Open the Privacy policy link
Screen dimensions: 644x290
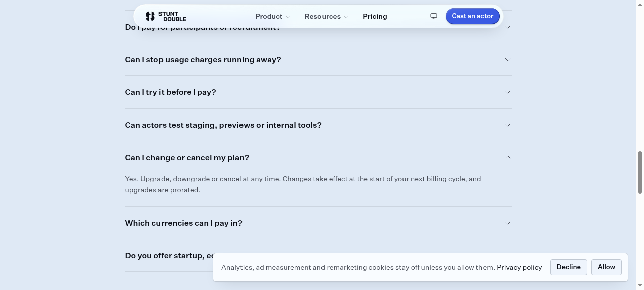click(519, 267)
